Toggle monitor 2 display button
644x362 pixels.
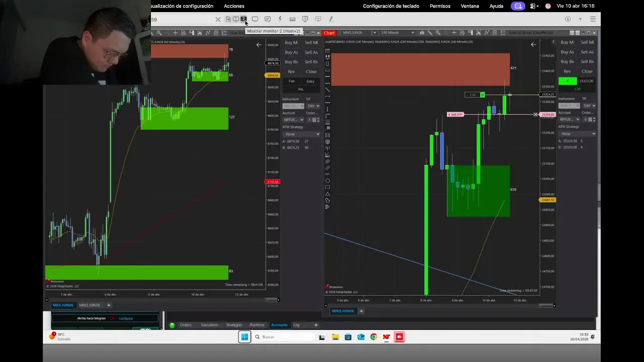pos(244,19)
